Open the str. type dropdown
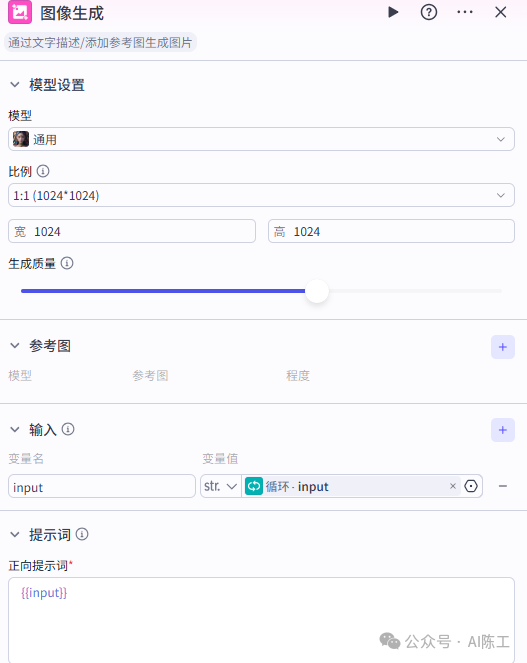Image resolution: width=527 pixels, height=663 pixels. pyautogui.click(x=220, y=486)
